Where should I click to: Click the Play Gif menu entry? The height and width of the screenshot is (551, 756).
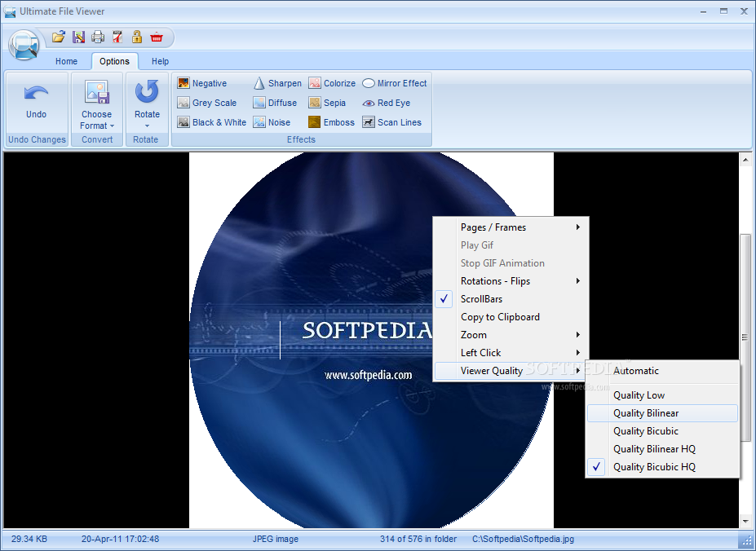(x=511, y=245)
